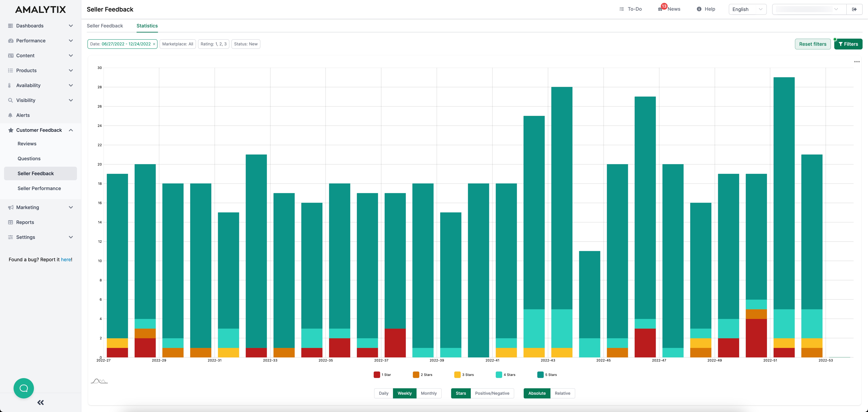Click the Reset filters button

(x=812, y=44)
